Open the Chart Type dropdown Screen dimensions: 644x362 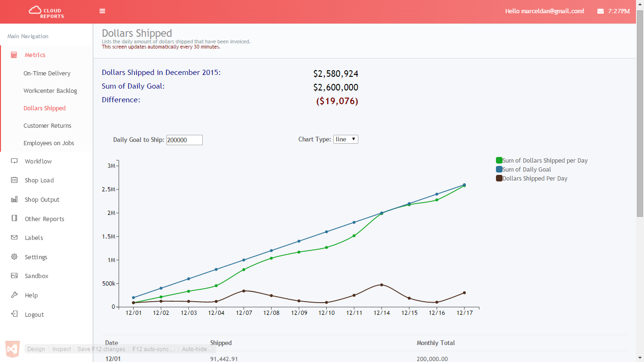346,139
